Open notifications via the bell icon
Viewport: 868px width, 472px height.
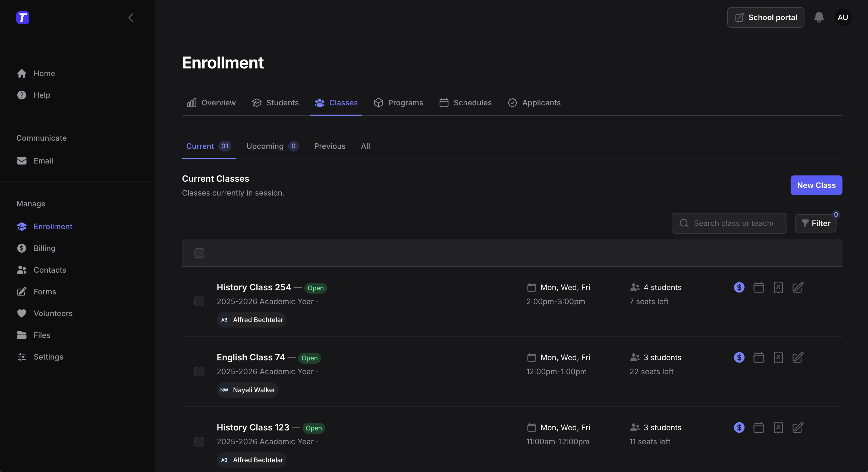click(x=819, y=18)
